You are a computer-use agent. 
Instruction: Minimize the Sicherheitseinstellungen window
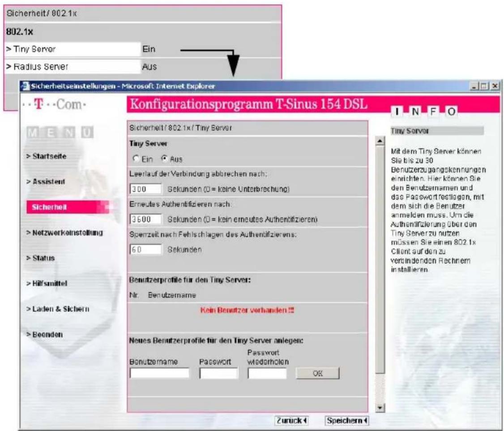pyautogui.click(x=474, y=86)
